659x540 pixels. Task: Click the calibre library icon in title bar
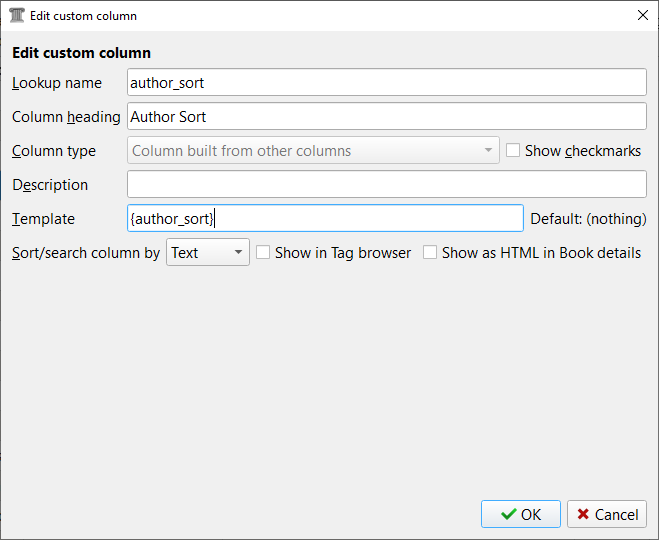[x=17, y=16]
